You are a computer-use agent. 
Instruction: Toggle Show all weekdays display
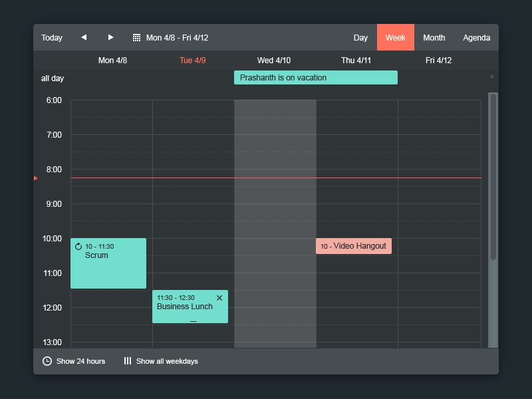[x=168, y=361]
